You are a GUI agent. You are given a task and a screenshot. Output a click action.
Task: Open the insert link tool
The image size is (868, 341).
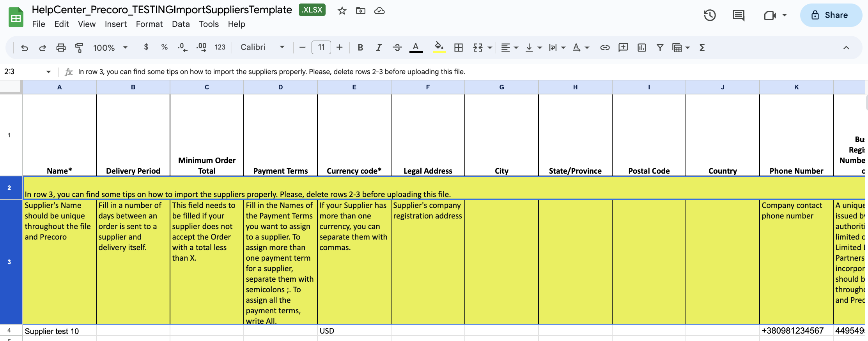coord(605,48)
